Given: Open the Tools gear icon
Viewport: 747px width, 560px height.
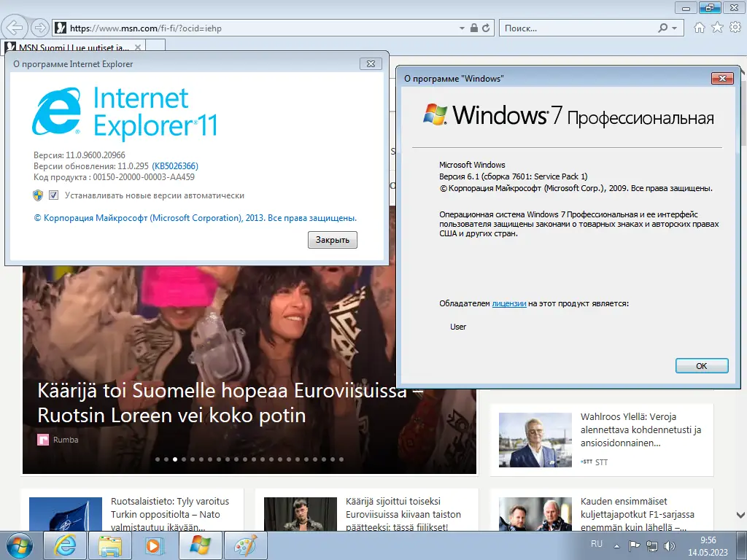Looking at the screenshot, I should tap(735, 28).
